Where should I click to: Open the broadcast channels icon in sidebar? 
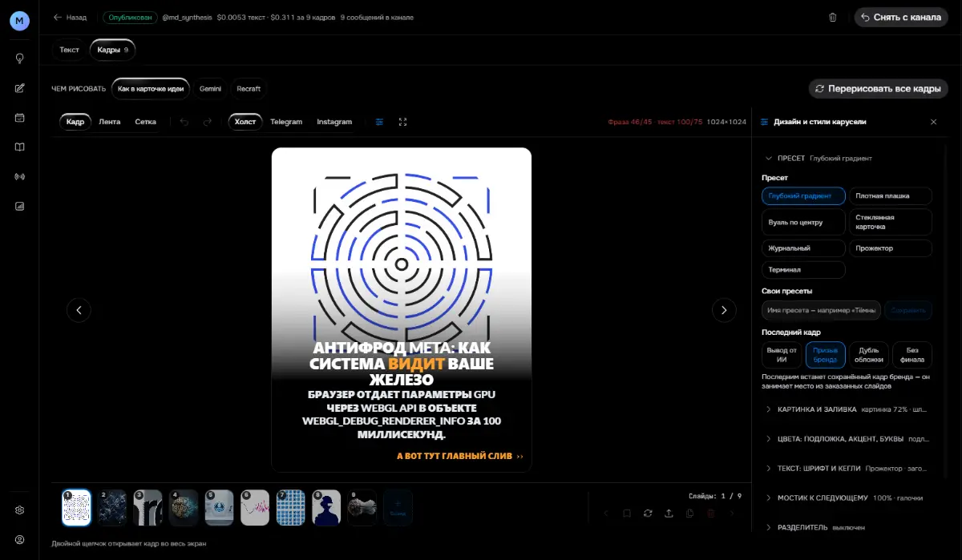(x=19, y=176)
